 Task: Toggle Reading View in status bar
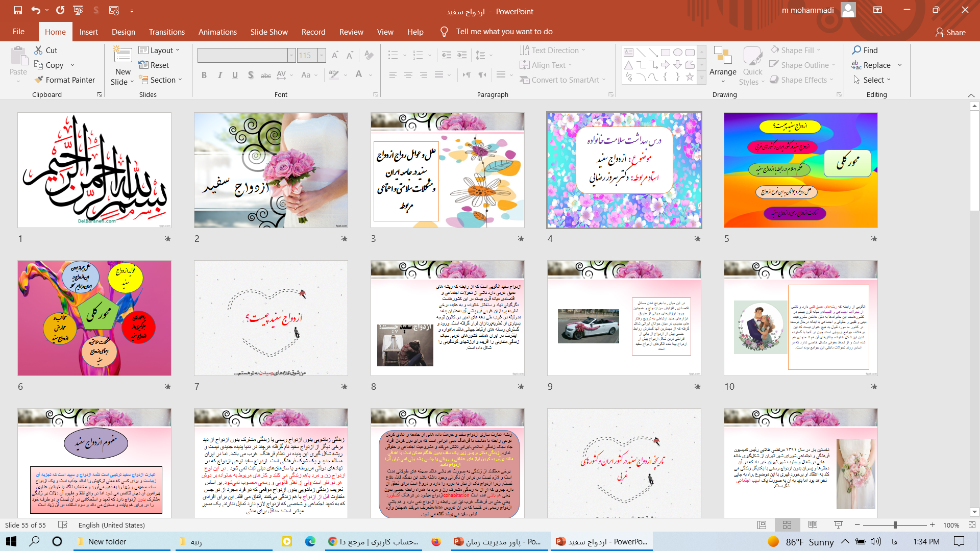click(x=813, y=525)
